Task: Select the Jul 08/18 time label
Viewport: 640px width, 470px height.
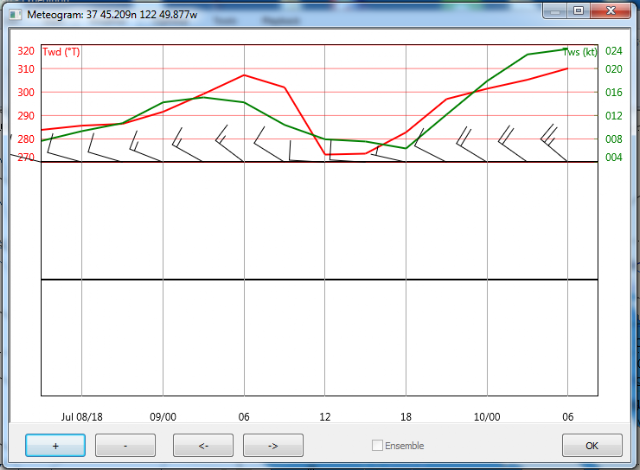Action: (82, 417)
